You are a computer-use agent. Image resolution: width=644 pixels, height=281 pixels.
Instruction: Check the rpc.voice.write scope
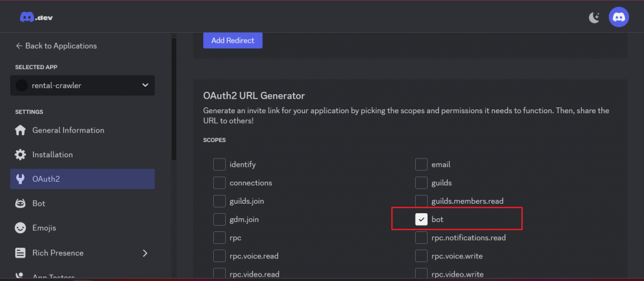(x=421, y=256)
